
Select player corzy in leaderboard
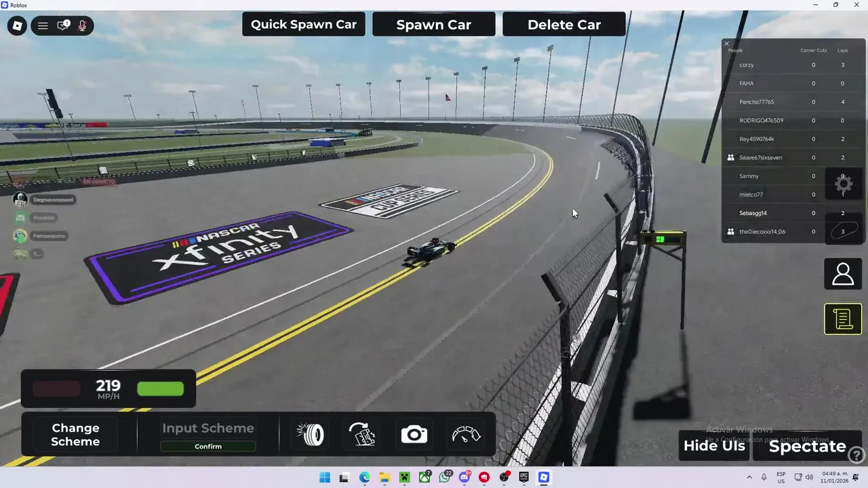pos(746,65)
